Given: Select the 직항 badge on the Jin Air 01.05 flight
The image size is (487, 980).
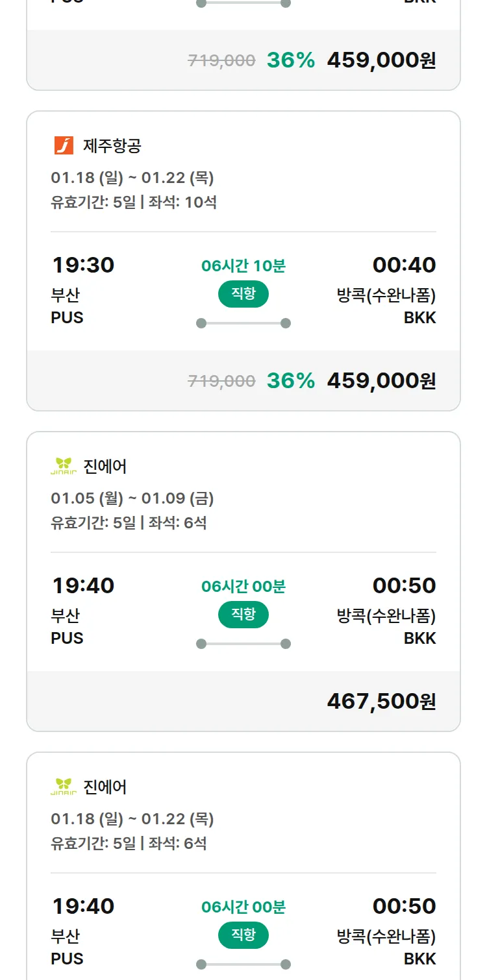Looking at the screenshot, I should click(x=243, y=615).
